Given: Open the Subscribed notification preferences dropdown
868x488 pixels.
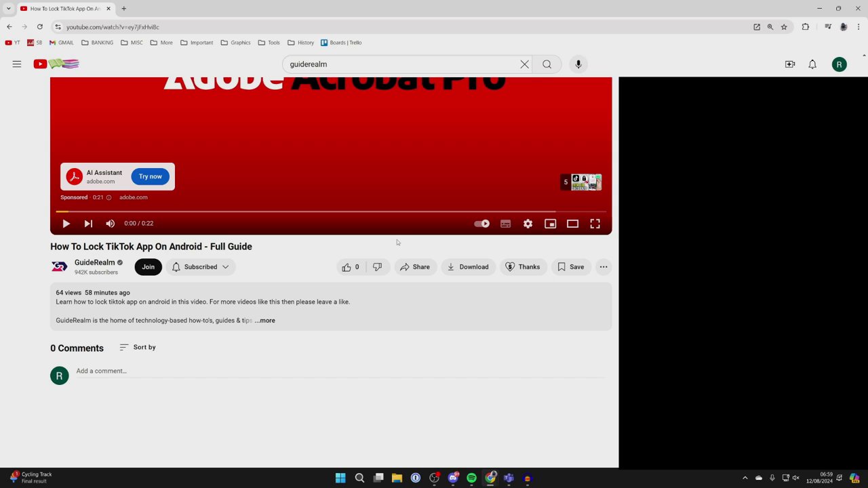Looking at the screenshot, I should [x=225, y=266].
